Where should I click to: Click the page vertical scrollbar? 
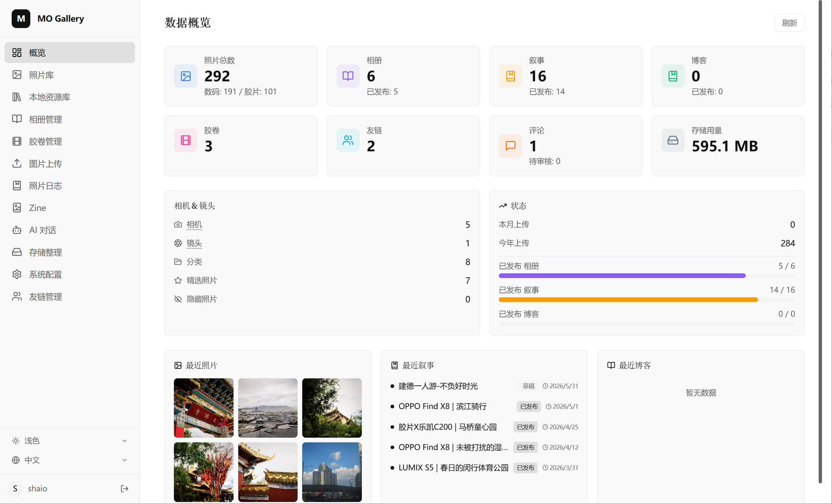coord(820,242)
